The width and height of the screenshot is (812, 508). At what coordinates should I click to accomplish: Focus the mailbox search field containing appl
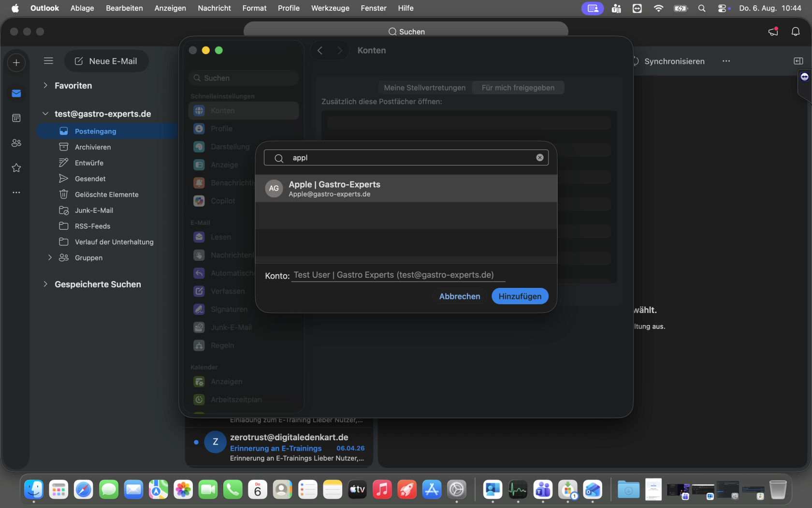click(x=406, y=158)
